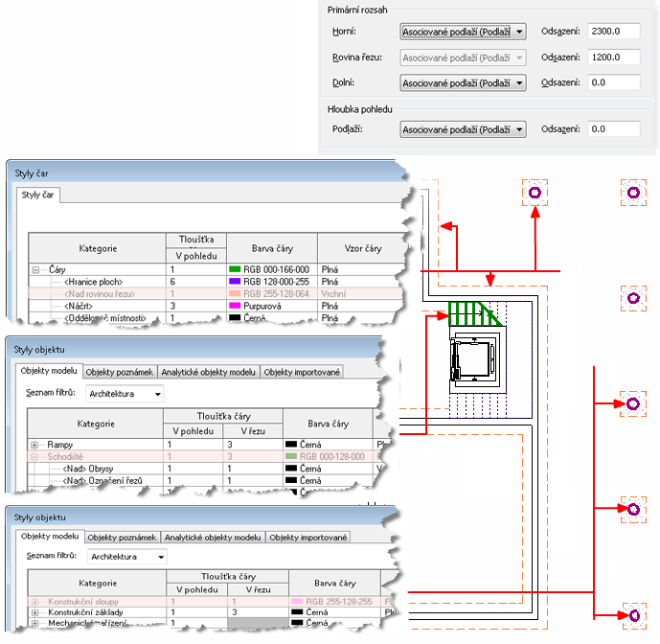
Task: Collapse the Čáry tree category
Action: [x=35, y=269]
